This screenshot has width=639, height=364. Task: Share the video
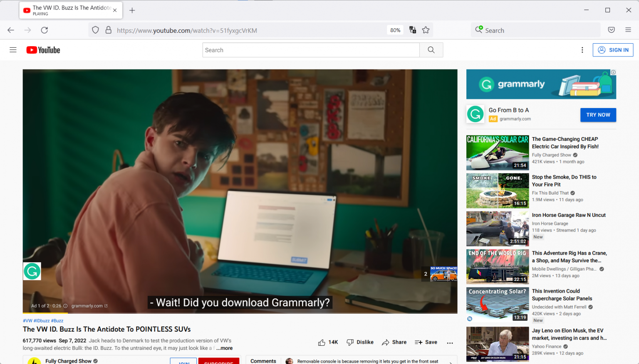[x=394, y=342]
